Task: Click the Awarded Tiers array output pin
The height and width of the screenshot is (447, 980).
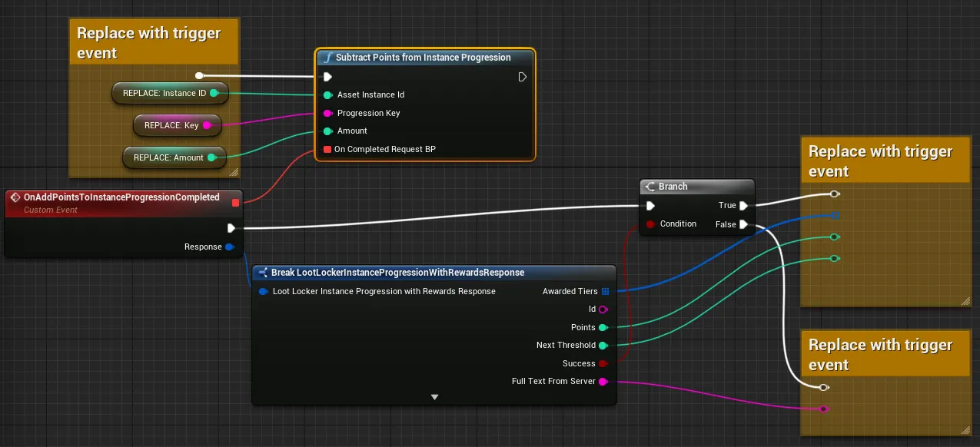Action: tap(605, 291)
